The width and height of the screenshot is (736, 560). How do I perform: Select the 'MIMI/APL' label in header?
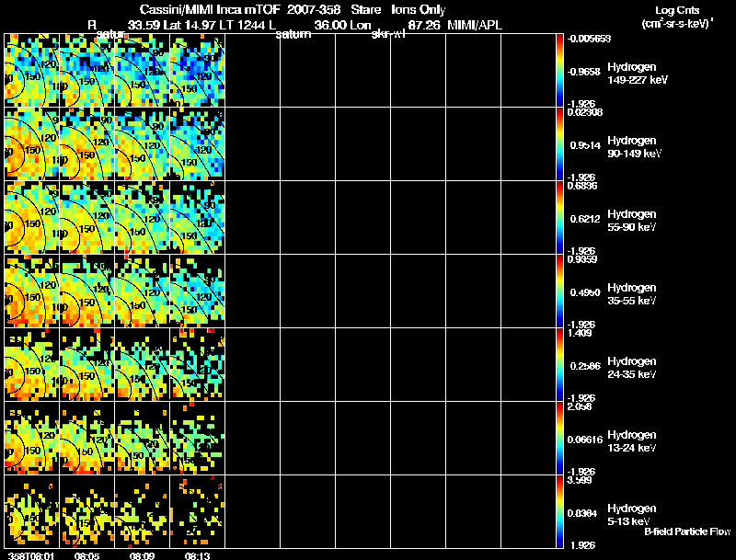[475, 26]
